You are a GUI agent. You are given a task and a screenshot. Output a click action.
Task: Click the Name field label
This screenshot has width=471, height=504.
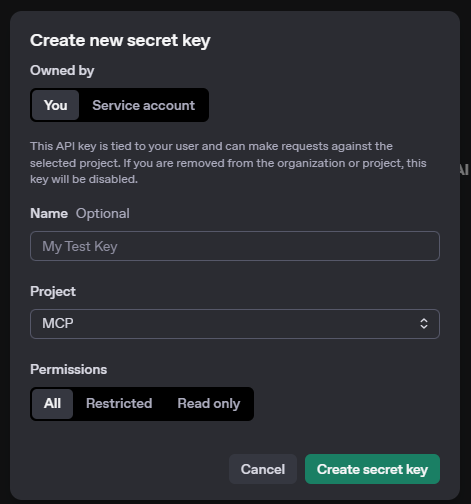pos(49,213)
